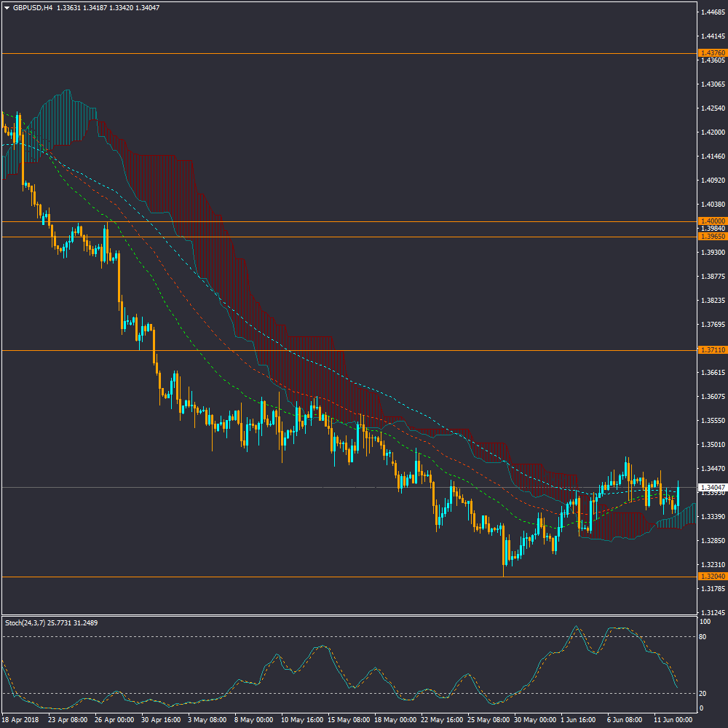Select the 30 May 00:00 time label
This screenshot has height=728, width=728.
(534, 719)
